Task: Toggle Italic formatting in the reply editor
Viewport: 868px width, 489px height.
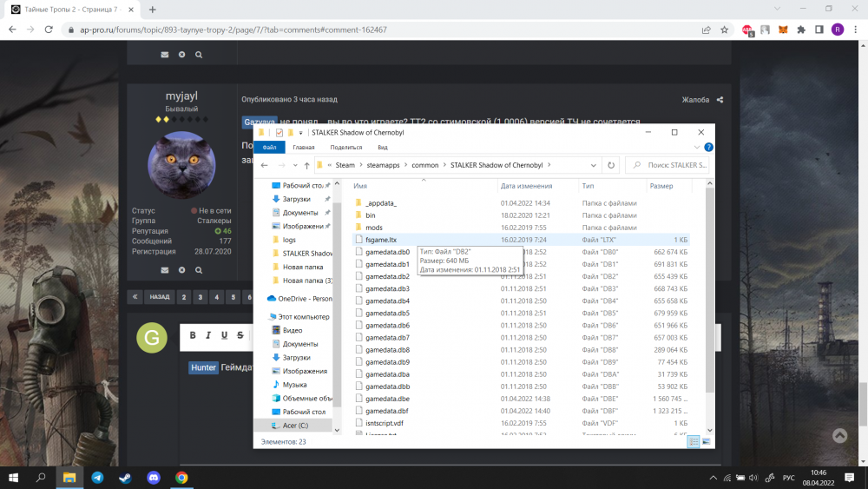Action: [209, 335]
